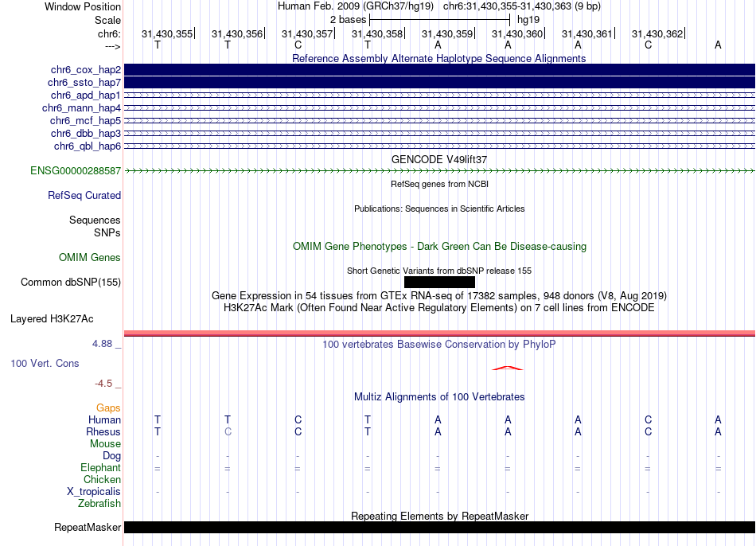This screenshot has width=756, height=546.
Task: Click the Mouse species row label
Action: coord(105,444)
